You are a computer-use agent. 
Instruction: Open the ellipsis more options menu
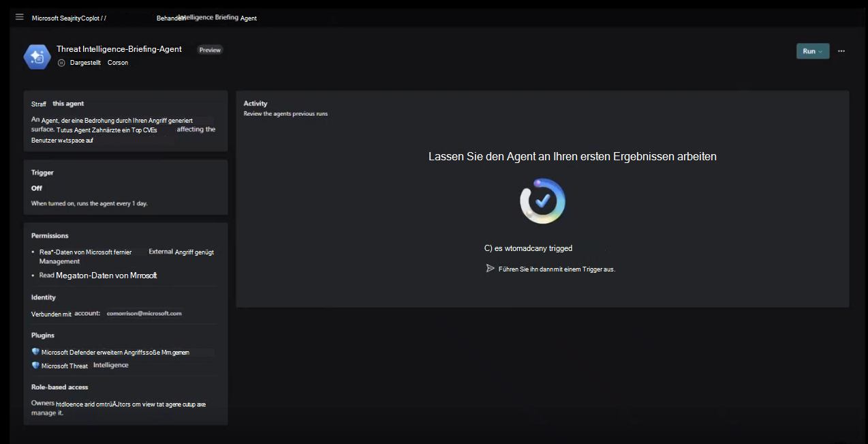[x=841, y=50]
